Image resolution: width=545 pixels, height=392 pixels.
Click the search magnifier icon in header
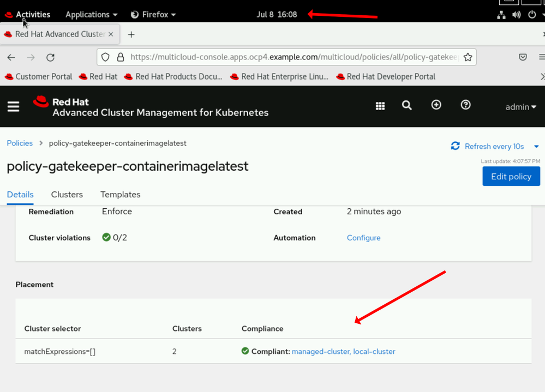point(407,106)
